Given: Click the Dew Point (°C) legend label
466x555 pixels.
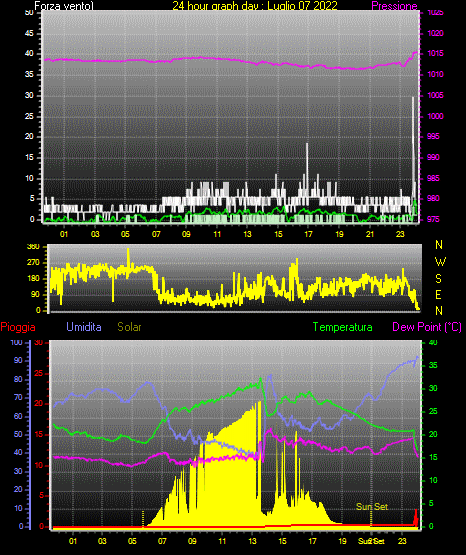Looking at the screenshot, I should point(427,327).
